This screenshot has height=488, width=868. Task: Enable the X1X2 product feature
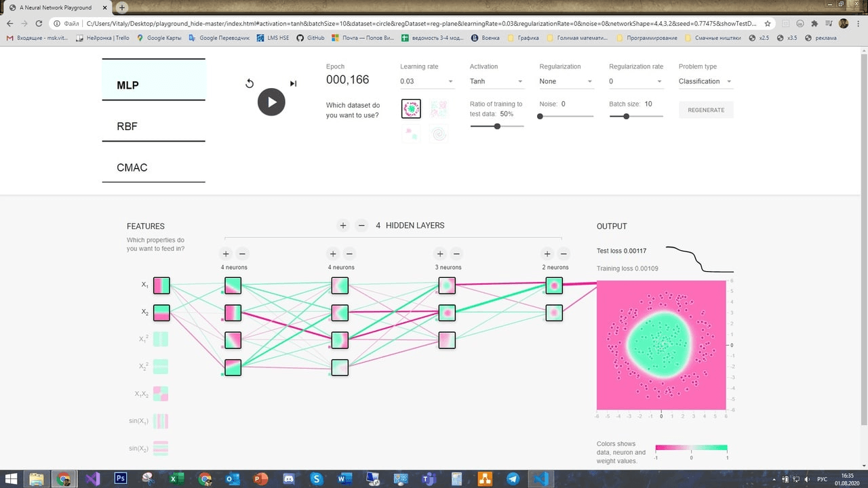(161, 394)
